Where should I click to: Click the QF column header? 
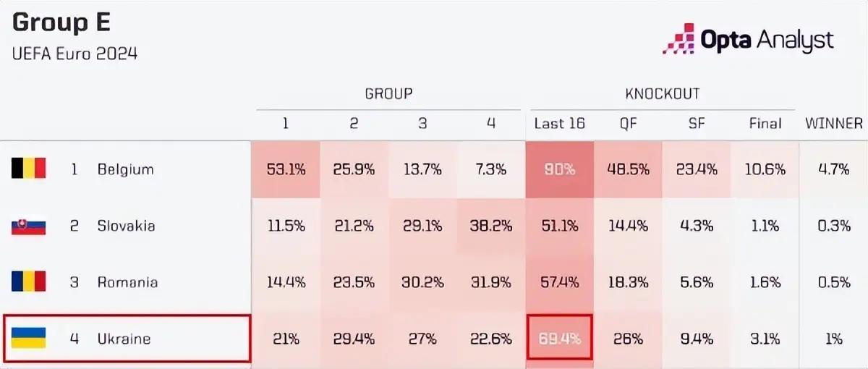pyautogui.click(x=628, y=123)
